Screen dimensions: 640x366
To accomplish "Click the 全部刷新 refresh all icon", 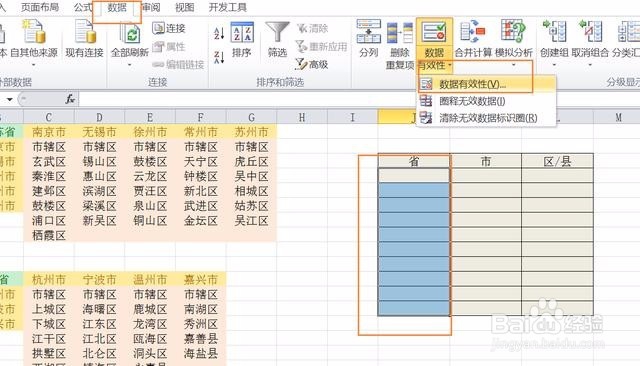I will 130,33.
